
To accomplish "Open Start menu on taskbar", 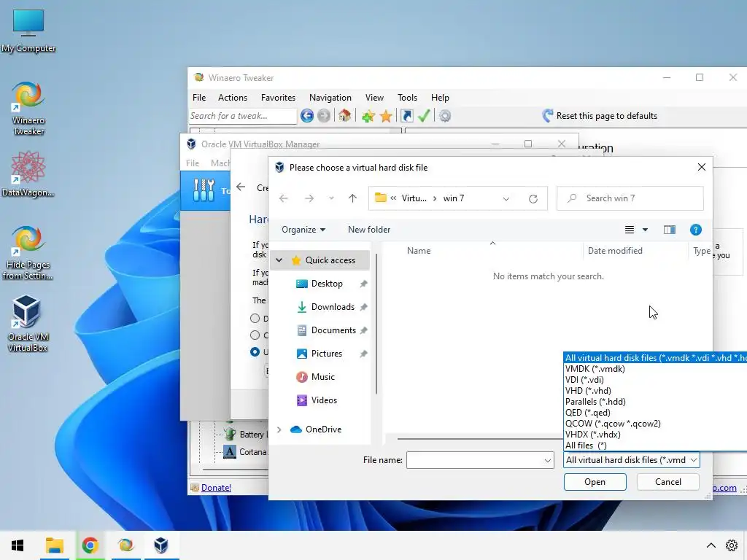I will pyautogui.click(x=18, y=545).
